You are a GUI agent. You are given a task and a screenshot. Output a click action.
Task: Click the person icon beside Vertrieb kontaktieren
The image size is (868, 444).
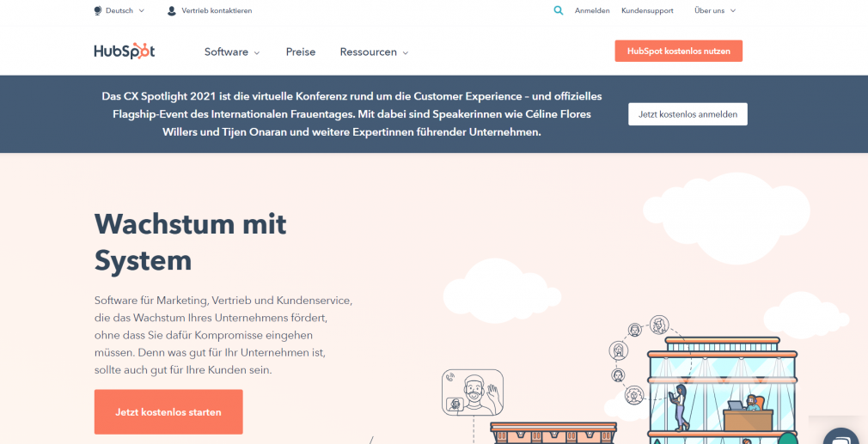coord(172,10)
